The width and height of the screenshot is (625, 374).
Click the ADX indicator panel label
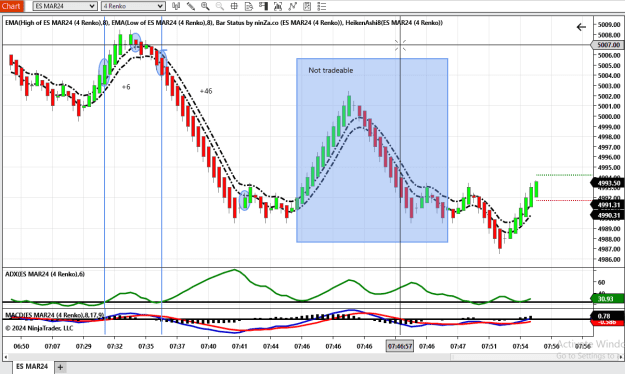click(x=45, y=274)
